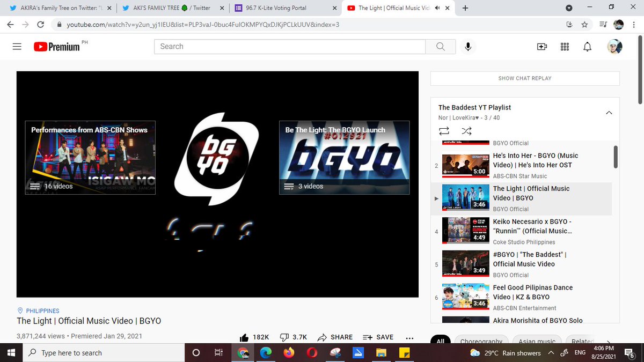
Task: Show hidden system tray icons chevron
Action: point(551,353)
